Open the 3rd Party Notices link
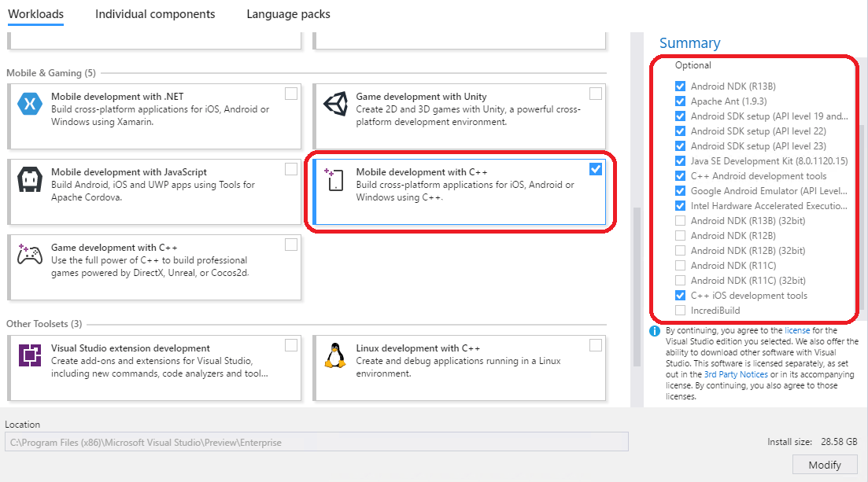The height and width of the screenshot is (482, 868). [x=736, y=374]
